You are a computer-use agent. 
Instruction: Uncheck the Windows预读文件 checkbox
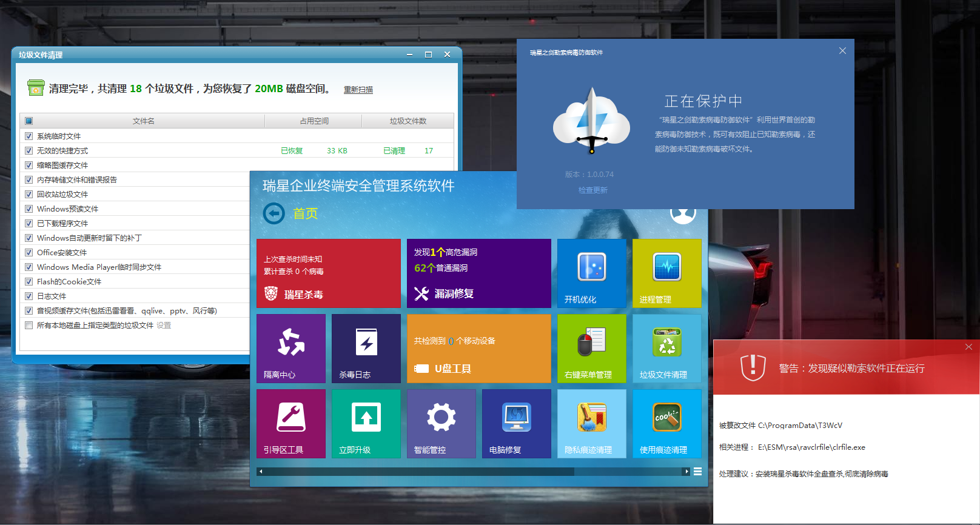tap(29, 209)
